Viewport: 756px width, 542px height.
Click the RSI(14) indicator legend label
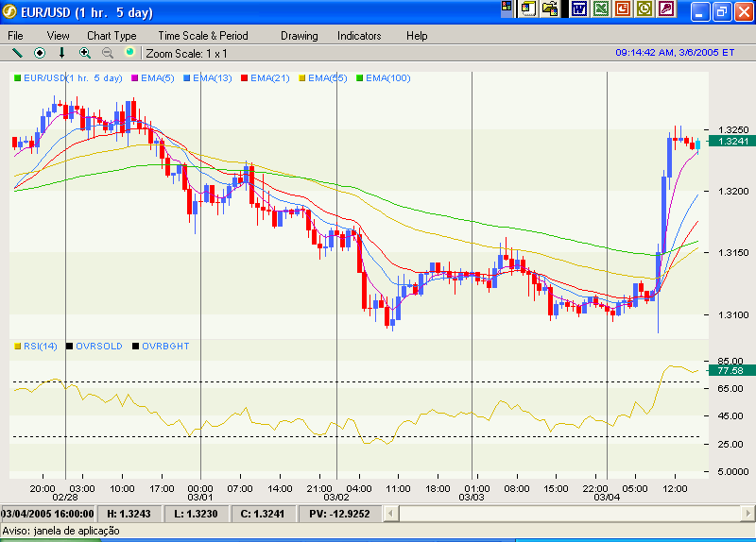tap(40, 347)
